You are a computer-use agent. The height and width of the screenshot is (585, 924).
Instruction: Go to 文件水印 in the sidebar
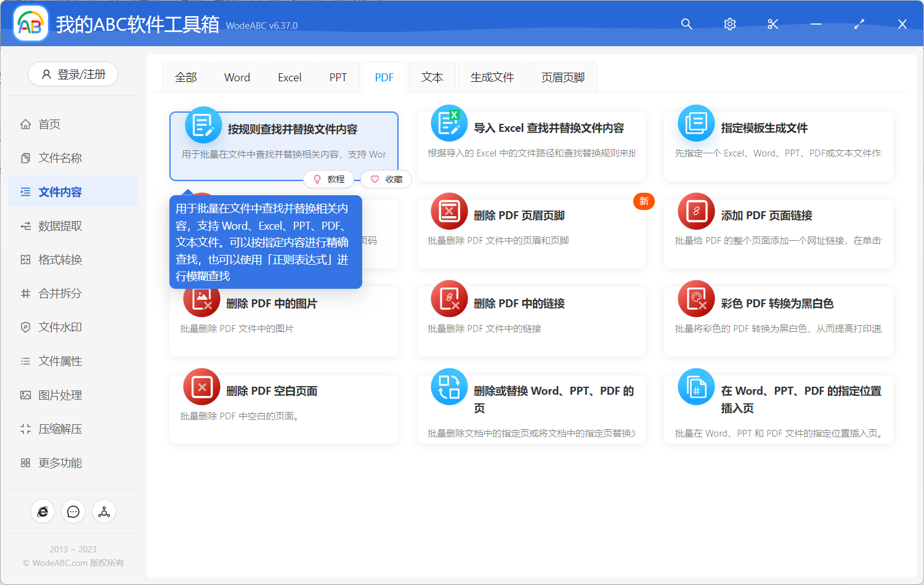(60, 328)
